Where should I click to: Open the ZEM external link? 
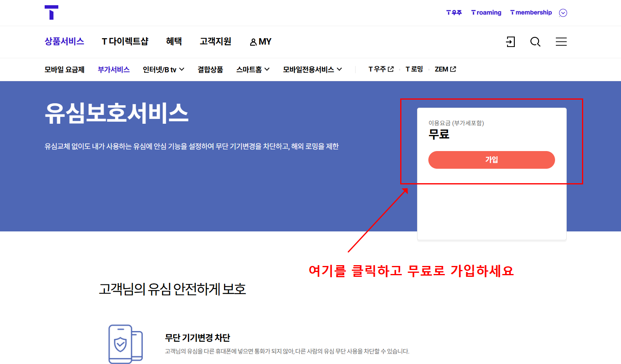445,69
